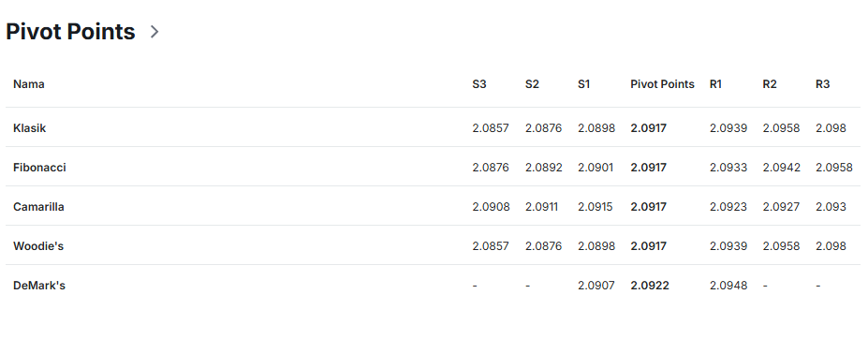
Task: Click Fibonacci R3 value 2.0958
Action: click(833, 168)
